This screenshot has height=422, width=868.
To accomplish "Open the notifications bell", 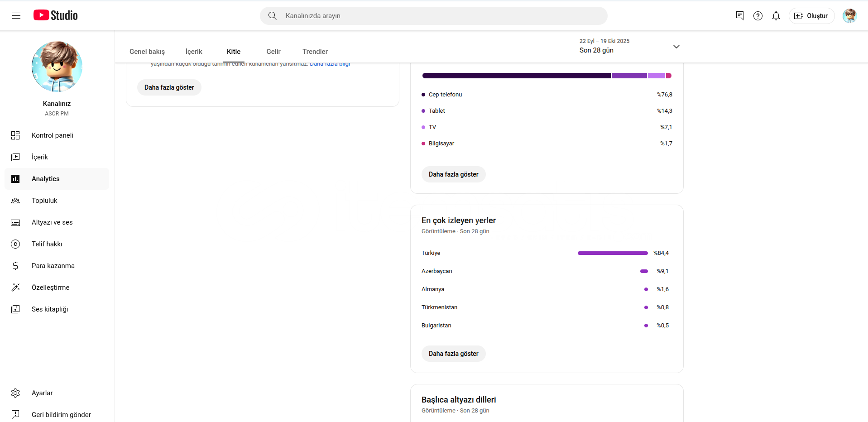I will click(776, 16).
